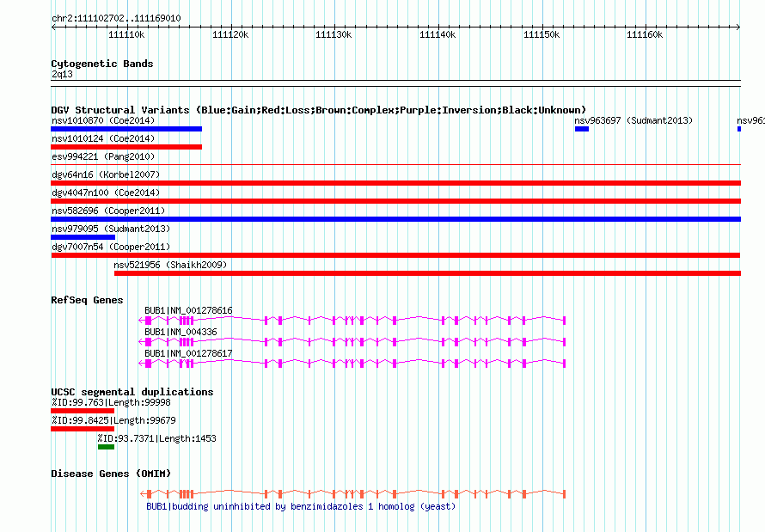Screen dimensions: 765x532
Task: Select the 2q13 cytogenetic band label
Action: tap(62, 74)
